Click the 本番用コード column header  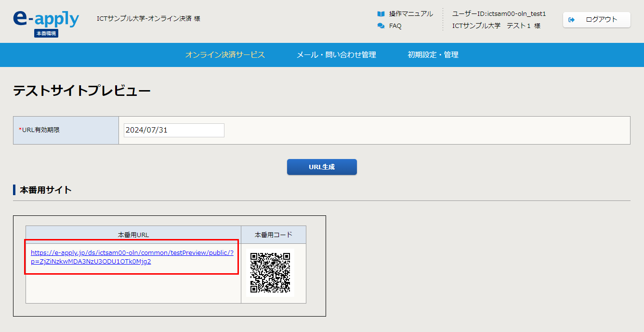[273, 235]
